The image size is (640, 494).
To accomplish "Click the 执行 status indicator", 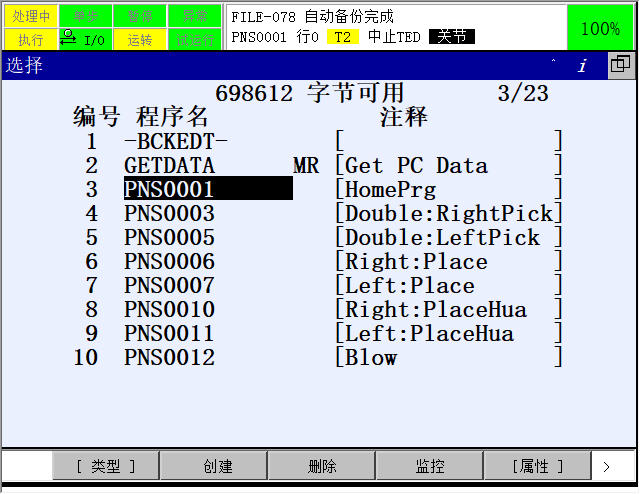I will click(31, 39).
